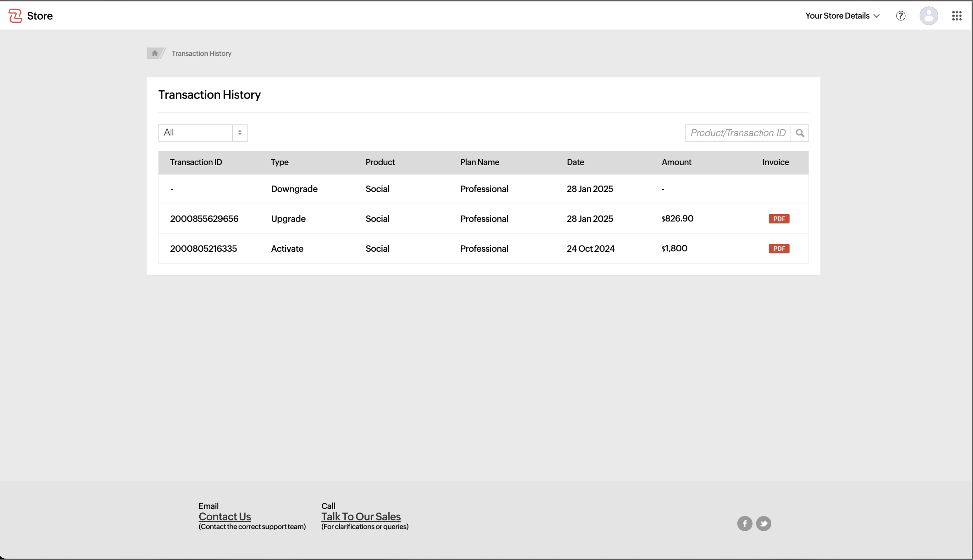This screenshot has width=973, height=560.
Task: Open the apps grid launcher icon
Action: 956,16
